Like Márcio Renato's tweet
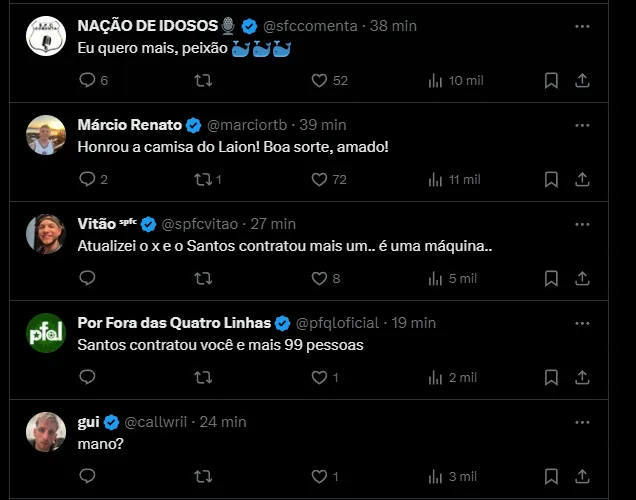Screen dimensions: 636x500 tap(320, 179)
